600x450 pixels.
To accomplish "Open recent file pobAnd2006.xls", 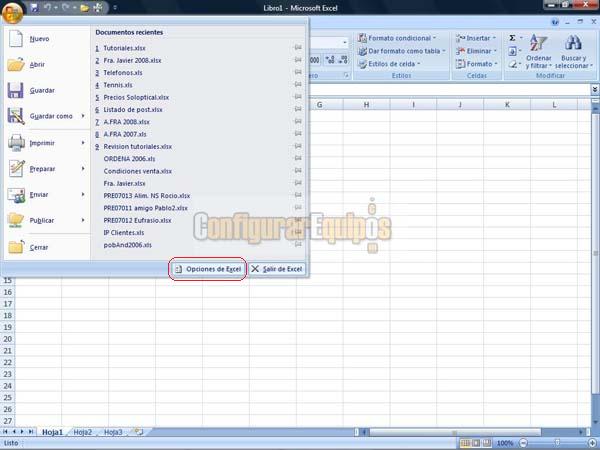I will pyautogui.click(x=127, y=245).
